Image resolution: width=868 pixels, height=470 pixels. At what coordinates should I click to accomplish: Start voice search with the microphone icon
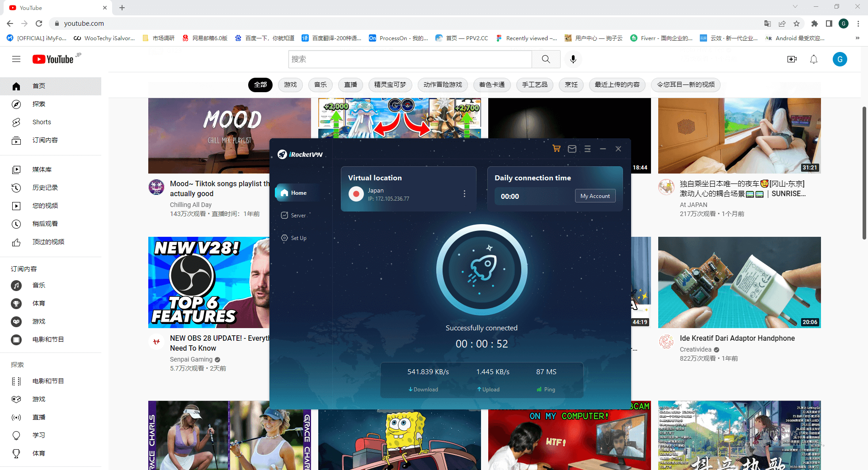[x=573, y=59]
